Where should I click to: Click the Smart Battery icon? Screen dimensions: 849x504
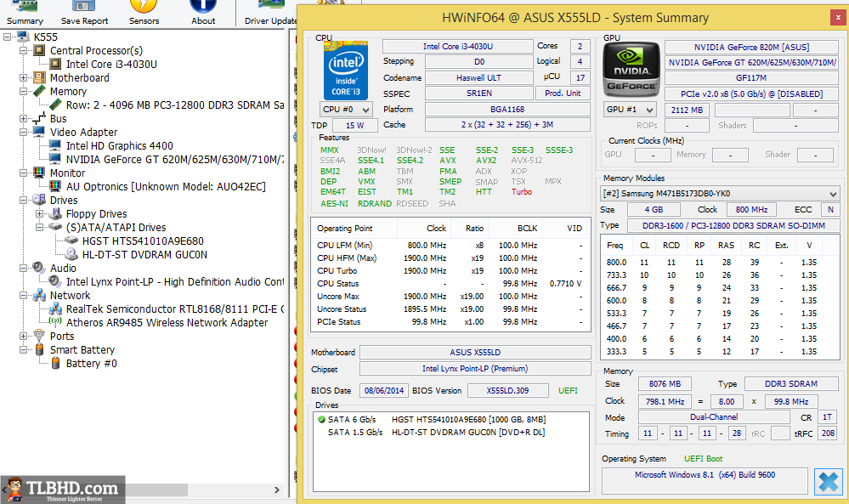[x=39, y=349]
